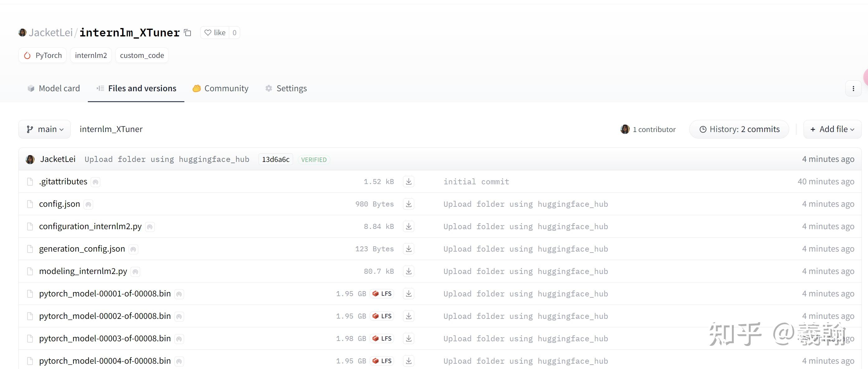Download the configuration_internlm2.py file
868x369 pixels.
tap(408, 226)
